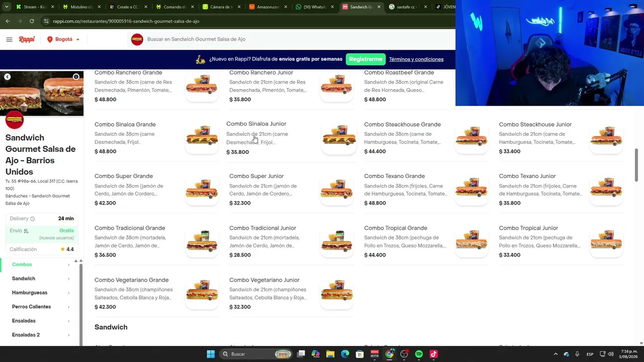Screen dimensions: 644x362
Task: Click Combo Texano Junior thumbnail
Action: click(x=606, y=190)
